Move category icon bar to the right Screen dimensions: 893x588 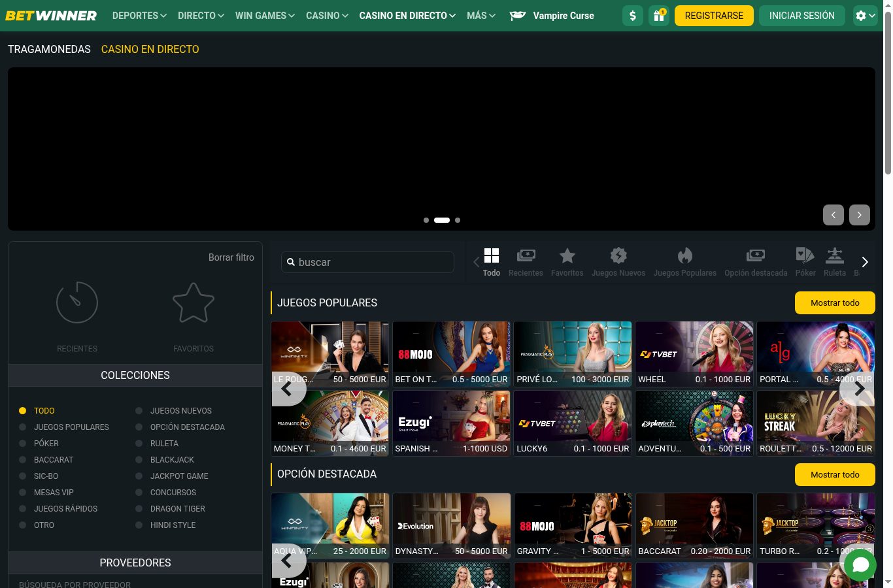tap(865, 262)
